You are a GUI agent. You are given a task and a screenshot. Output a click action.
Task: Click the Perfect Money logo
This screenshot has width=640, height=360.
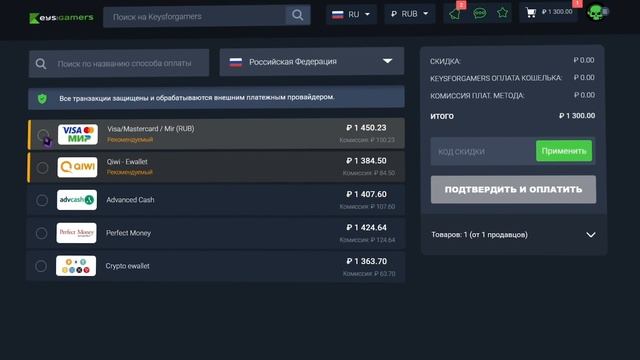pos(77,233)
